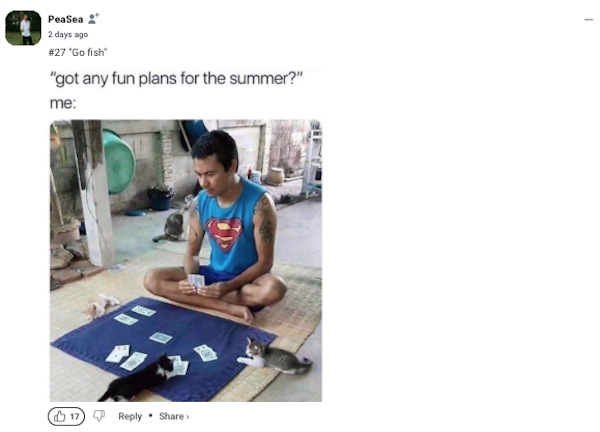Click the thumbs-up like icon
600x432 pixels.
[x=60, y=416]
